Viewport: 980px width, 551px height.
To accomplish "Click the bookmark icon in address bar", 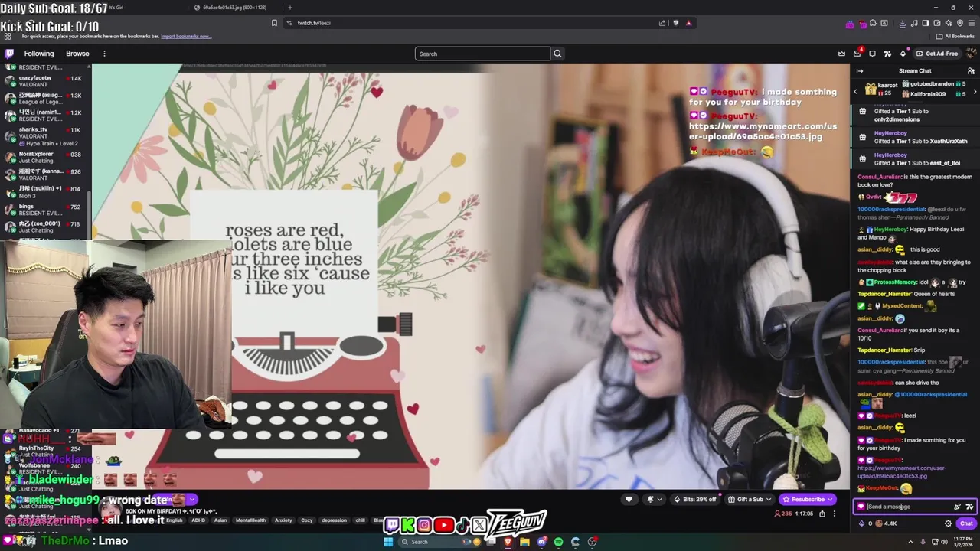I will point(274,23).
